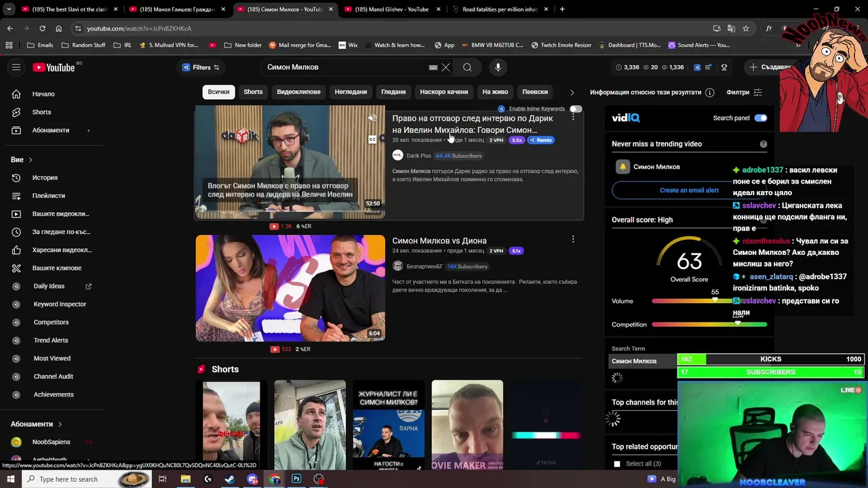Expand the Вие section chevron
The height and width of the screenshot is (488, 868).
(31, 160)
